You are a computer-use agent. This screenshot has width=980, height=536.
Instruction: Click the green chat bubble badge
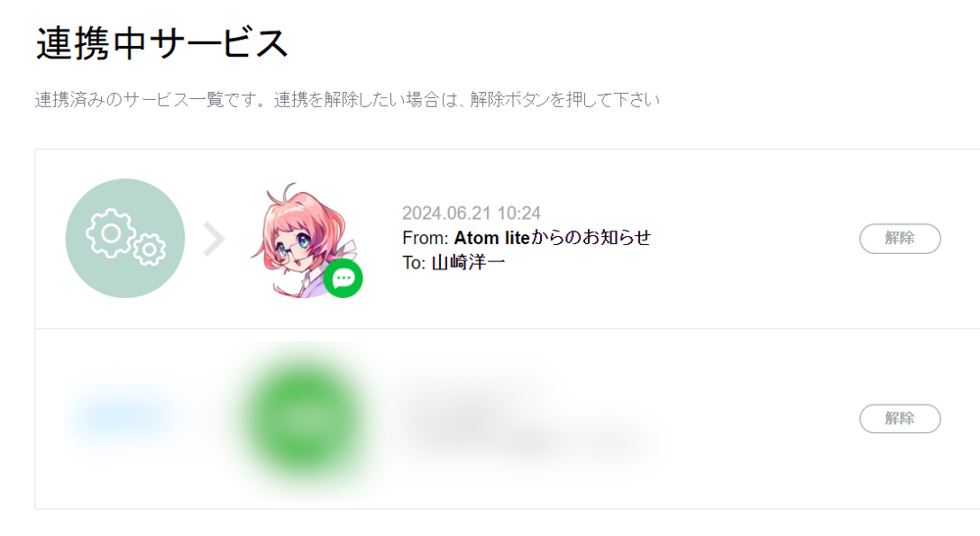click(343, 278)
